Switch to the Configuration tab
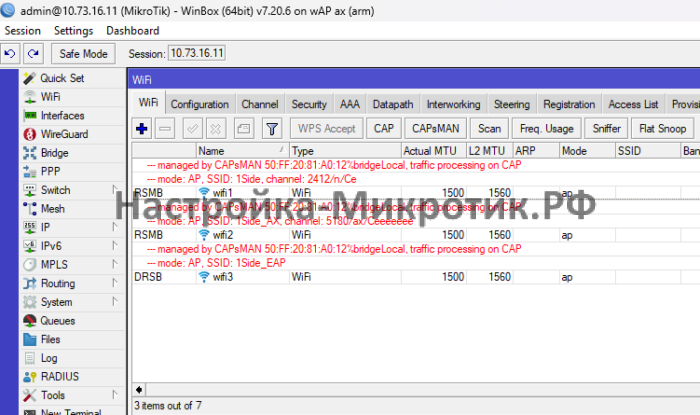700x415 pixels. point(200,104)
